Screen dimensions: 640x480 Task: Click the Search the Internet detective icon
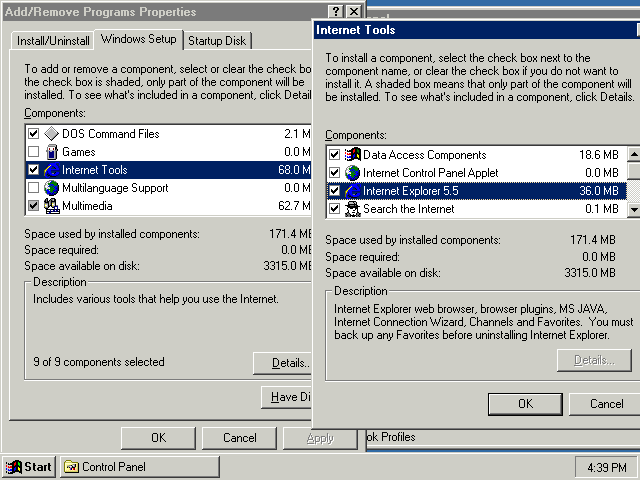tap(353, 209)
